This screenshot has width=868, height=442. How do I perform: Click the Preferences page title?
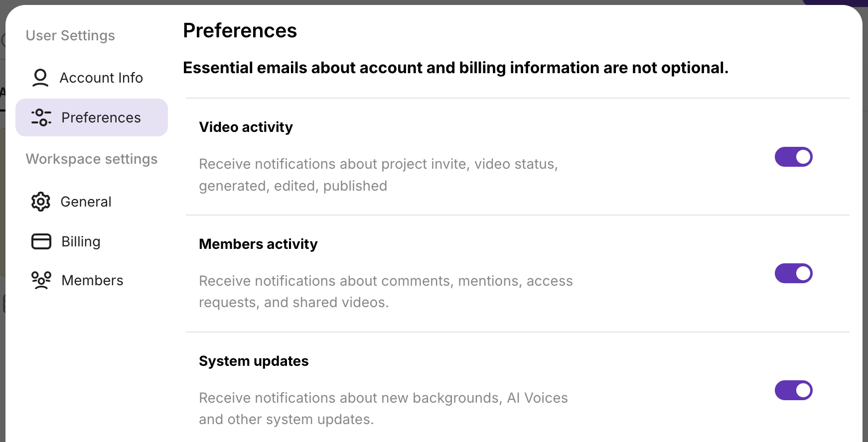(240, 30)
